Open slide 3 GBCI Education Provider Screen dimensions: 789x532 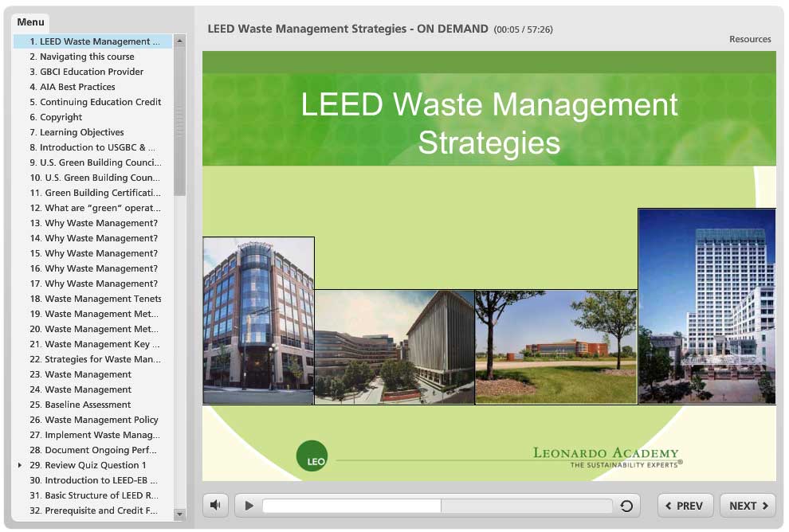click(92, 72)
